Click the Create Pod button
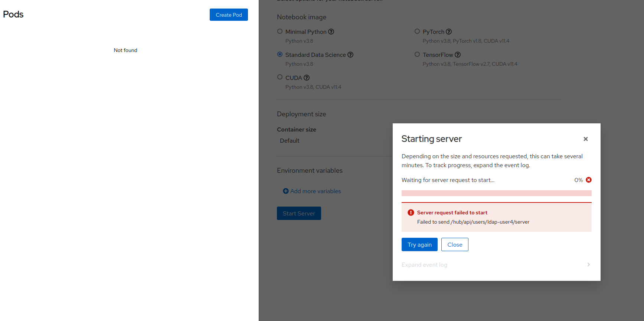Viewport: 644px width, 321px height. (229, 15)
